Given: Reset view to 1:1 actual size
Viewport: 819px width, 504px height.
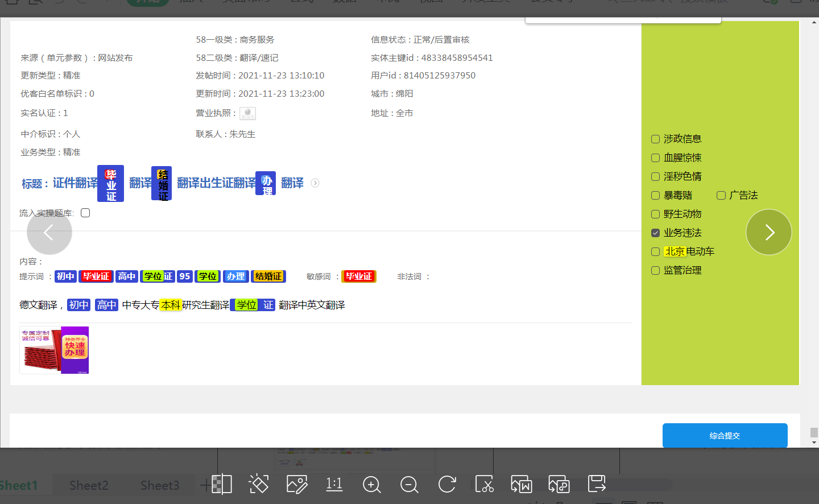Looking at the screenshot, I should coord(334,484).
